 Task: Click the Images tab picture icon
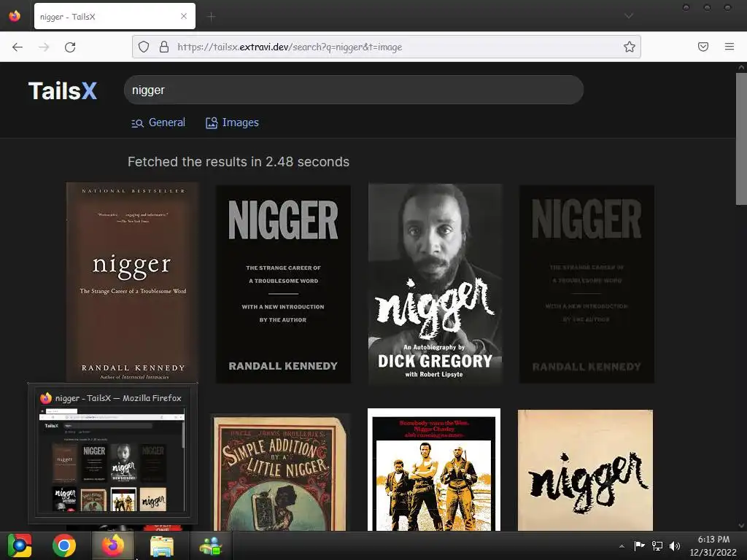(212, 122)
